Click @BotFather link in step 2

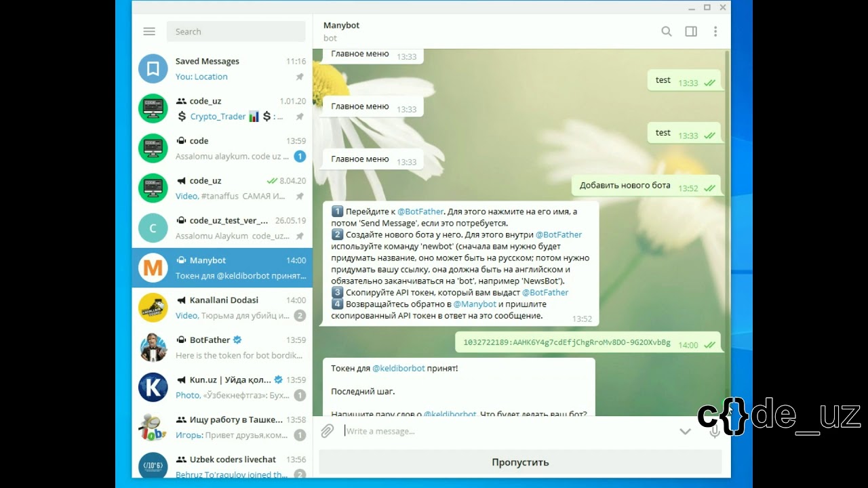pos(559,235)
